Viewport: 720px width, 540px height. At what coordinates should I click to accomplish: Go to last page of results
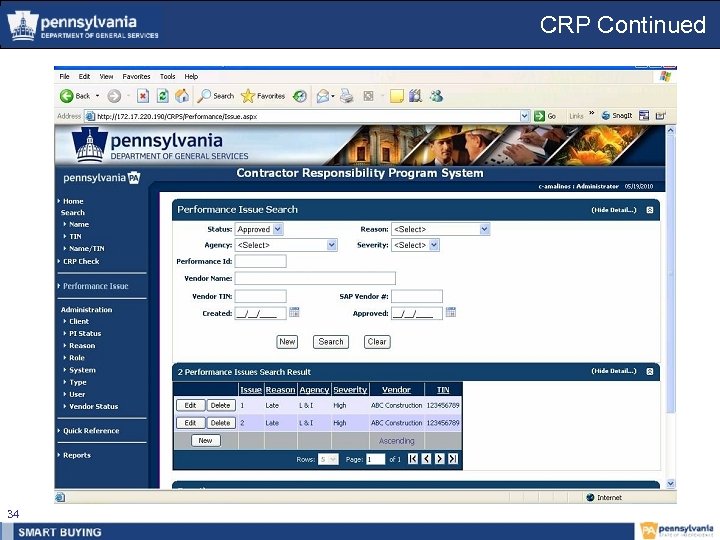(453, 458)
